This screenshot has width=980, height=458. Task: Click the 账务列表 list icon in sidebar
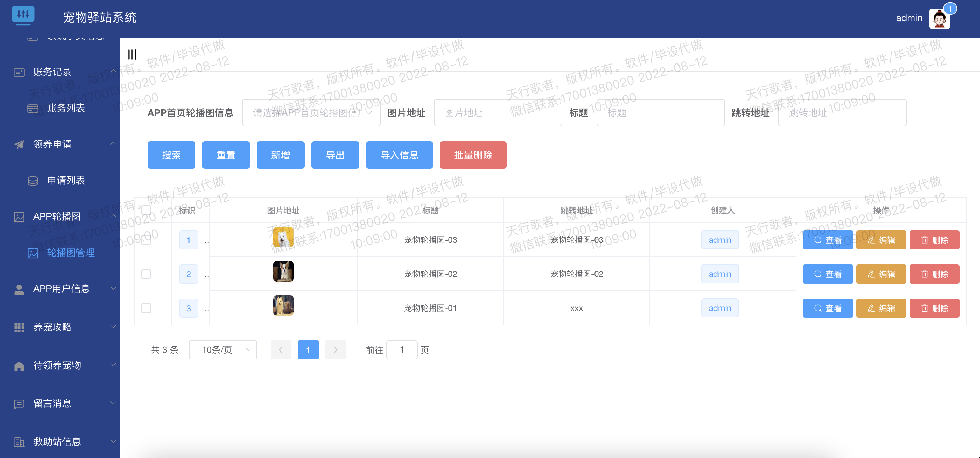pyautogui.click(x=33, y=108)
